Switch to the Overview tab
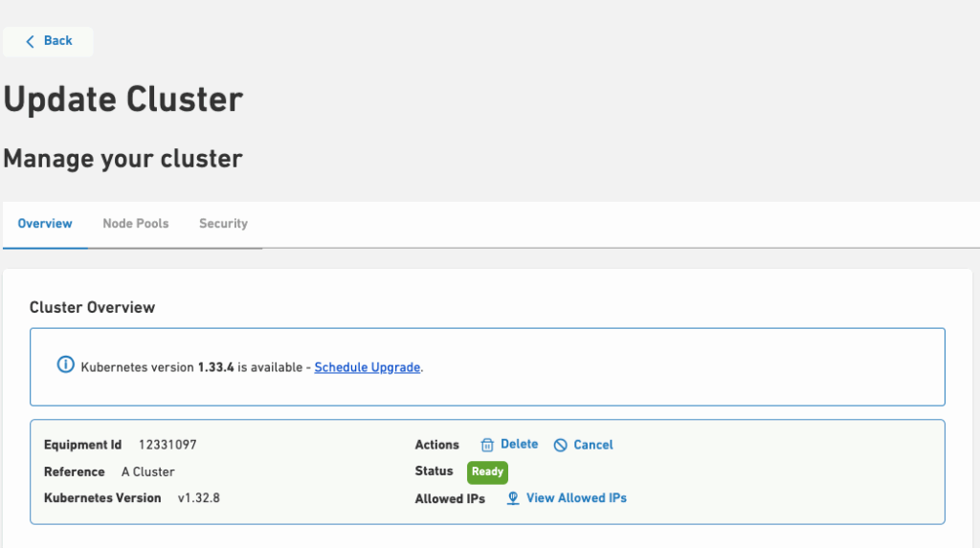The image size is (980, 548). [x=45, y=224]
